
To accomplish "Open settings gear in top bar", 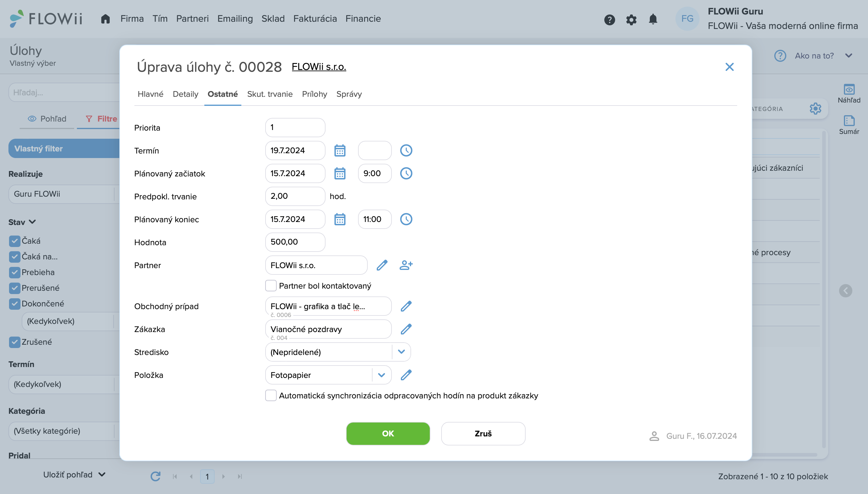I will (x=631, y=20).
